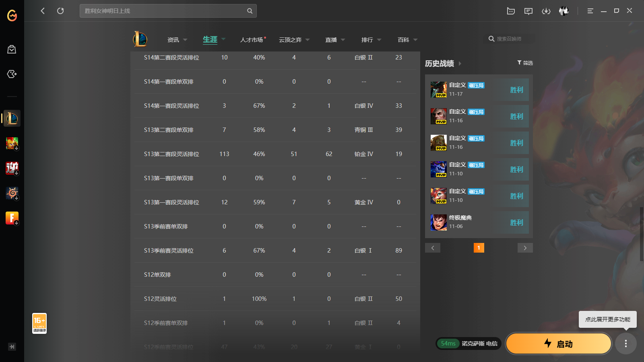Open the WeGame home logo
This screenshot has width=644, height=362.
coord(12,16)
